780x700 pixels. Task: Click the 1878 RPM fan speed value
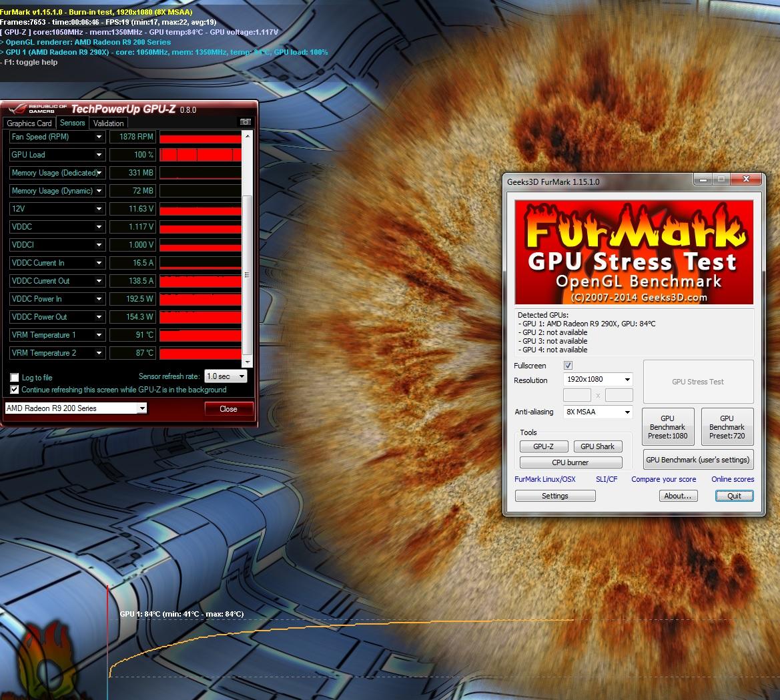pyautogui.click(x=132, y=137)
